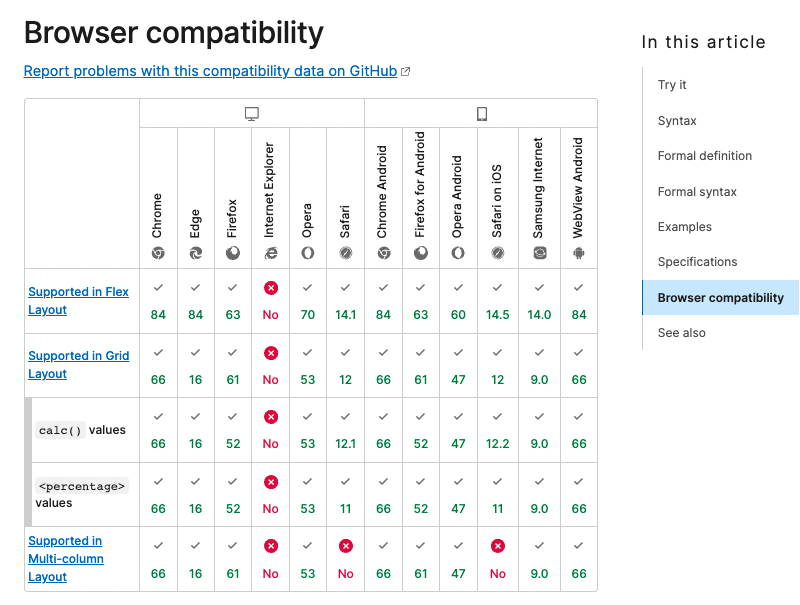The image size is (800, 605).
Task: Click the WebView Android column header text
Action: click(x=577, y=187)
